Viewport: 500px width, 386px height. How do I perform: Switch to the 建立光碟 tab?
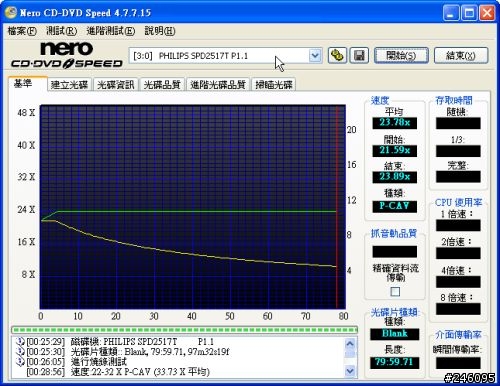[x=69, y=85]
